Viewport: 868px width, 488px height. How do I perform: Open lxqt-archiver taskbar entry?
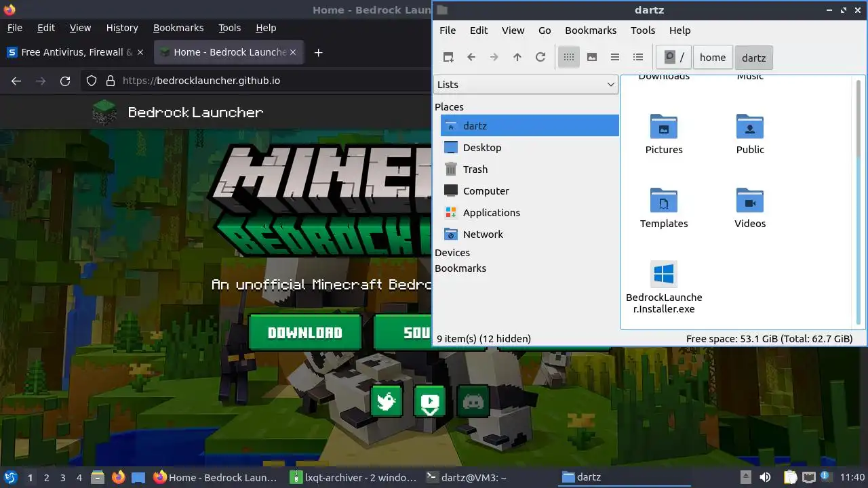[x=353, y=477]
